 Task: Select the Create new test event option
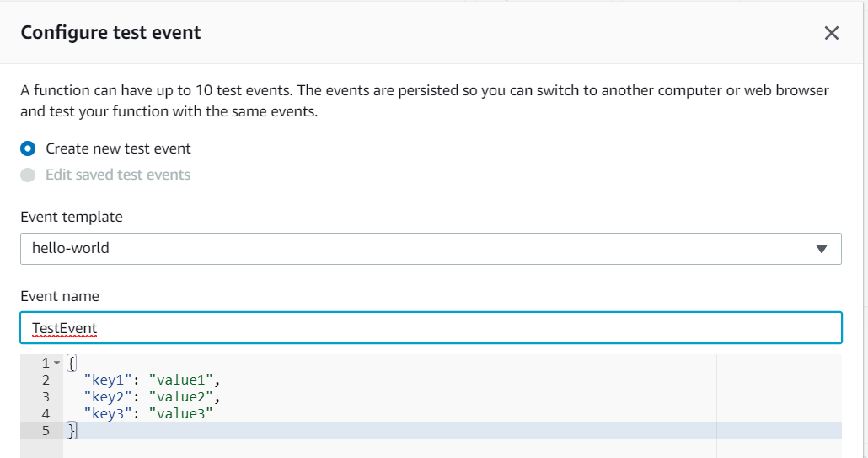29,148
